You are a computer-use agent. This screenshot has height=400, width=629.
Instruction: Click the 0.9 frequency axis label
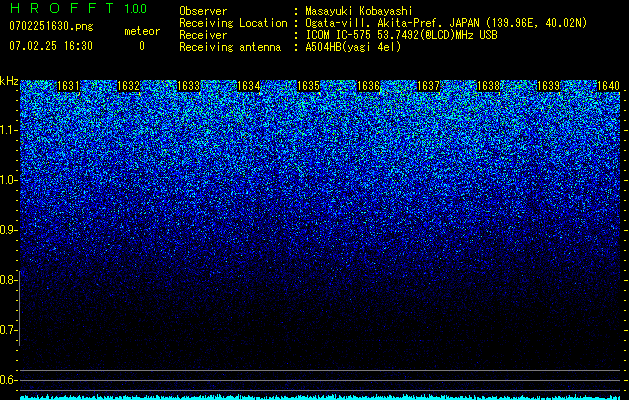8,230
